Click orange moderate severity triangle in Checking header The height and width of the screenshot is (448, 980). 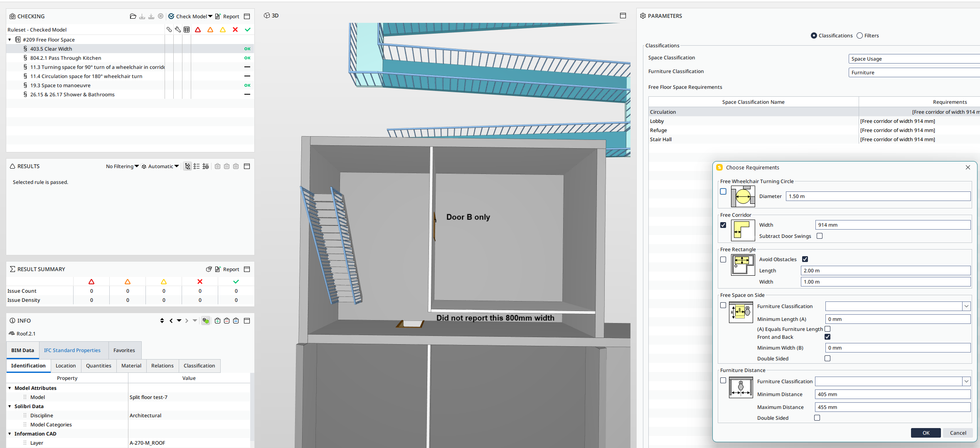210,29
